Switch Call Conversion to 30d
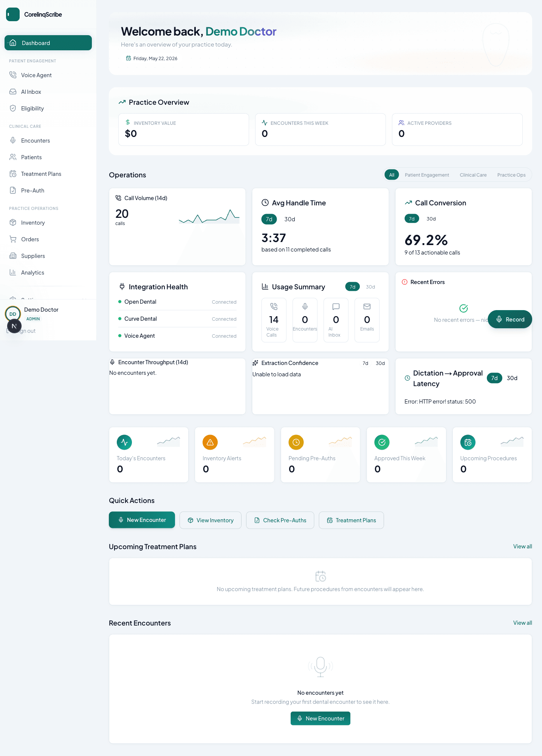The width and height of the screenshot is (542, 756). [431, 219]
